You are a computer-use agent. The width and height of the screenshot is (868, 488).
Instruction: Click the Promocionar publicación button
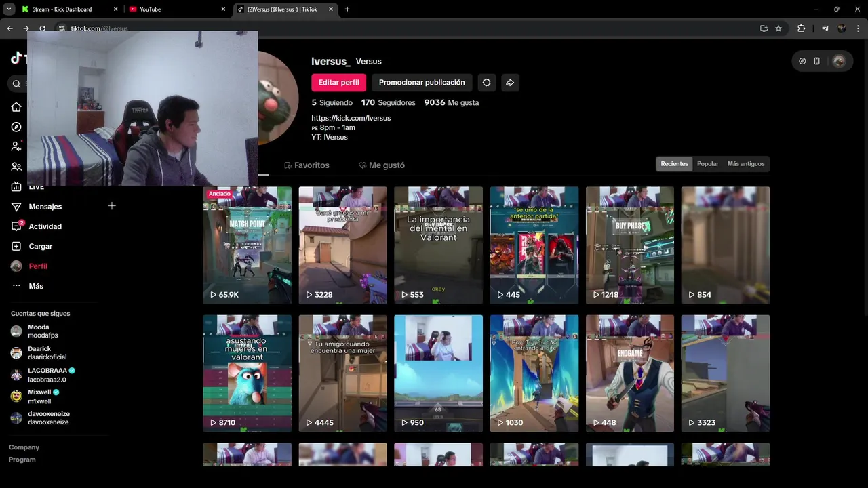[x=422, y=83]
